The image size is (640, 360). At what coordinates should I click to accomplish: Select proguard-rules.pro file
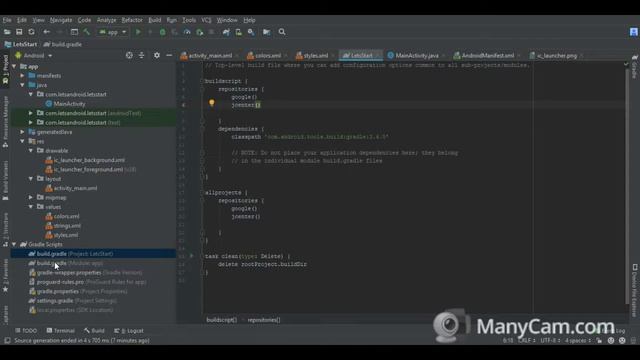[x=87, y=282]
